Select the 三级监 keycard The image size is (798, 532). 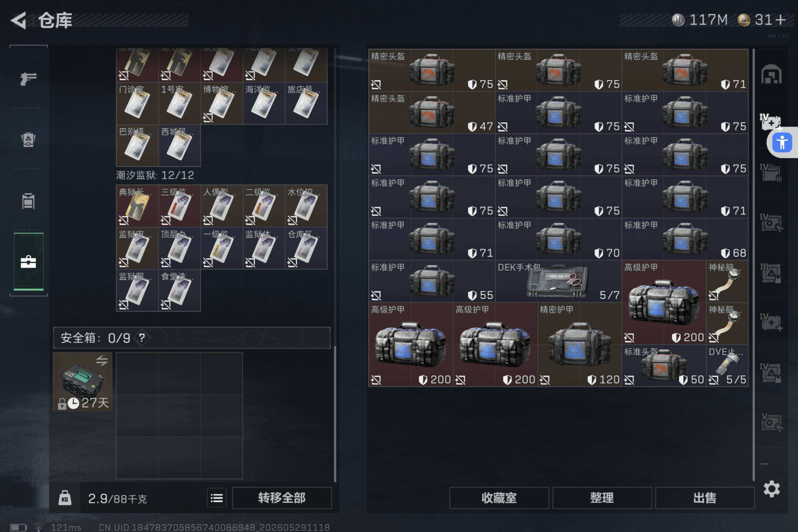pyautogui.click(x=180, y=206)
